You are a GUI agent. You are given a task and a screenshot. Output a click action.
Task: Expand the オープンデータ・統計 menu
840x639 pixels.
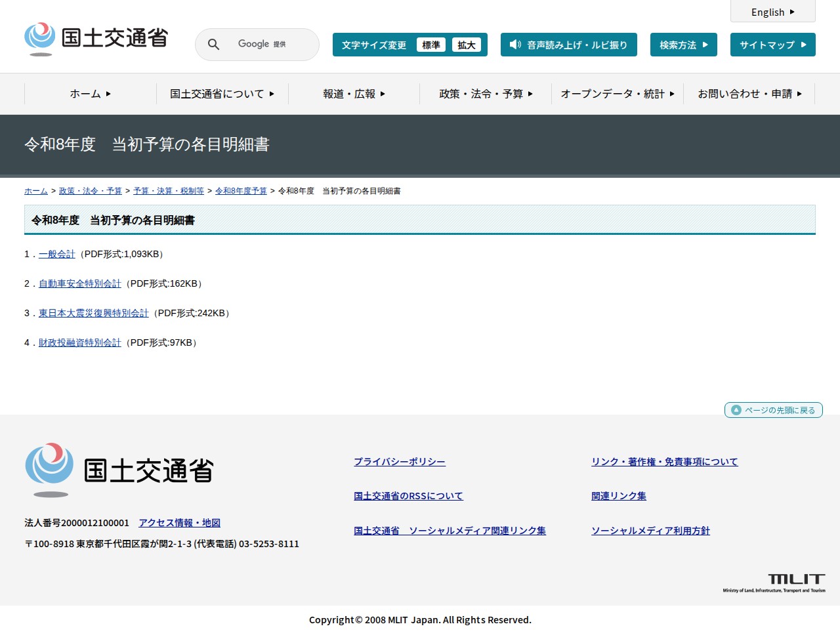point(617,94)
